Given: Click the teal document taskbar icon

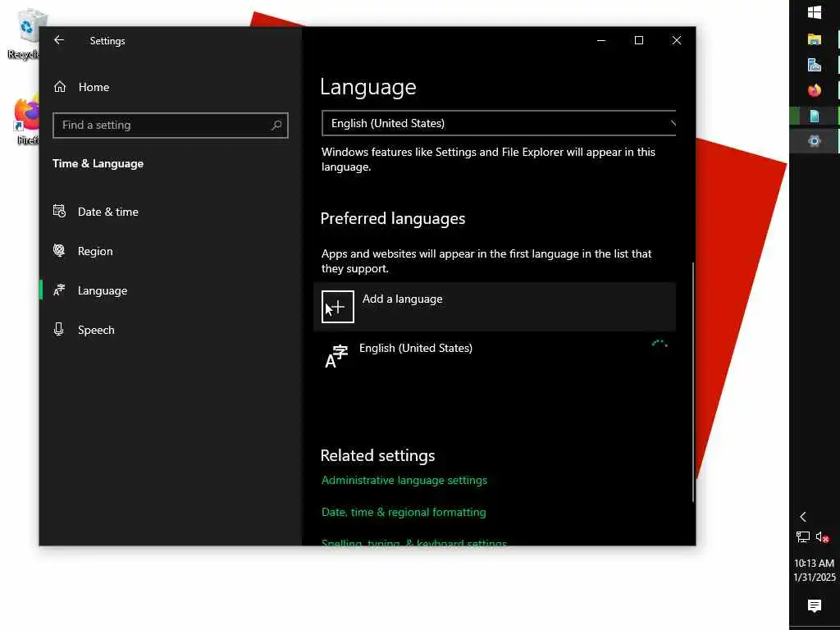Looking at the screenshot, I should [x=815, y=116].
